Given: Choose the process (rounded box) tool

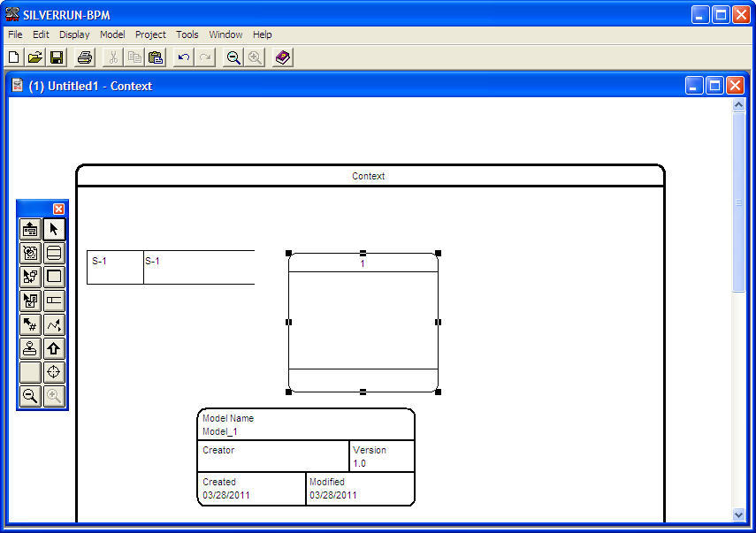Looking at the screenshot, I should coord(54,253).
